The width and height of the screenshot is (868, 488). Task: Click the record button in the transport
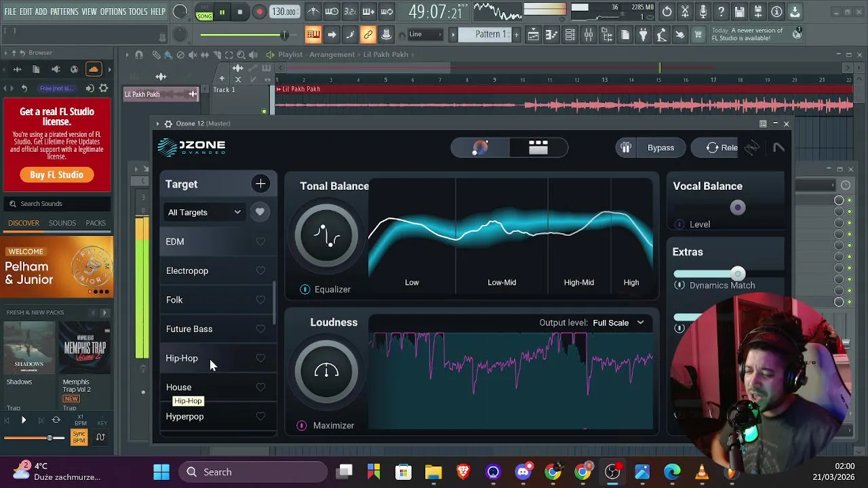tap(260, 12)
